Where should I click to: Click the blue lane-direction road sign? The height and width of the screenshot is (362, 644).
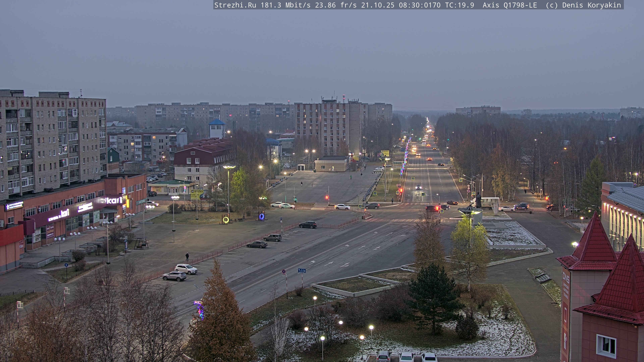click(x=302, y=270)
